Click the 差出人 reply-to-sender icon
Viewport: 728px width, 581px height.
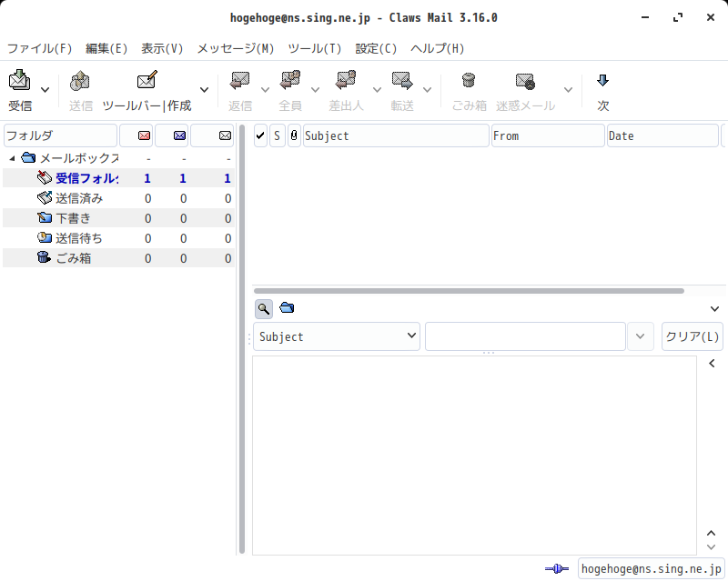pyautogui.click(x=346, y=80)
